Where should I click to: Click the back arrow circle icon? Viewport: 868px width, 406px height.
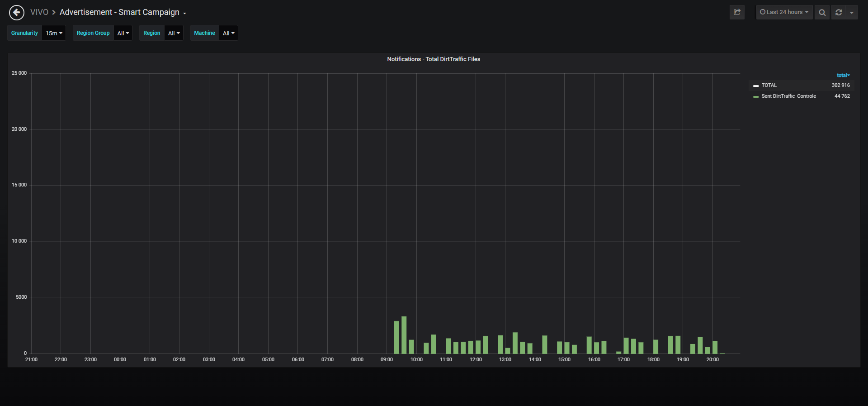(17, 13)
